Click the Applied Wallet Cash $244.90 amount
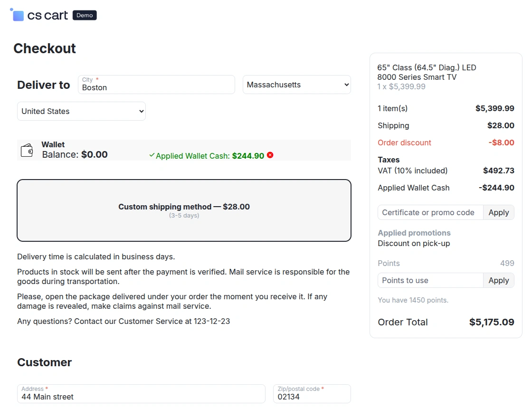532x418 pixels. click(x=248, y=156)
